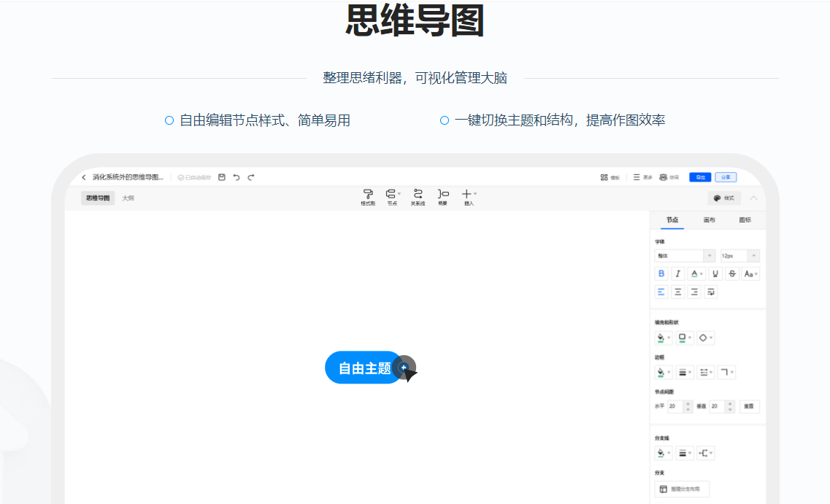
Task: Toggle bold formatting in node panel
Action: tap(661, 274)
